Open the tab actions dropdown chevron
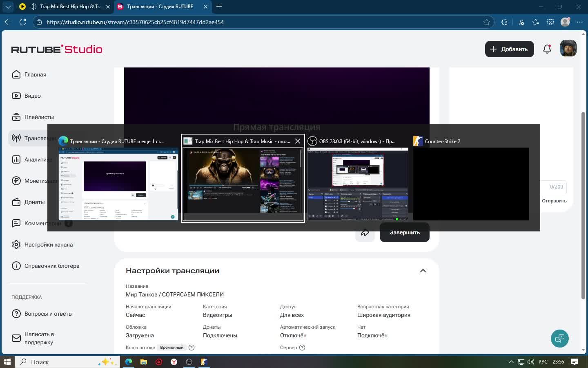Image resolution: width=588 pixels, height=368 pixels. [x=8, y=7]
